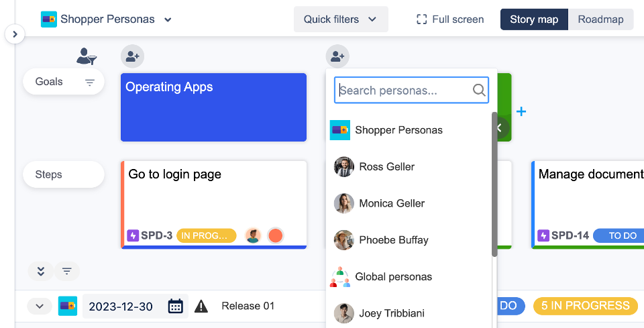Click the TO DO status badge on SPD-14
Viewport: 644px width, 328px height.
[619, 235]
